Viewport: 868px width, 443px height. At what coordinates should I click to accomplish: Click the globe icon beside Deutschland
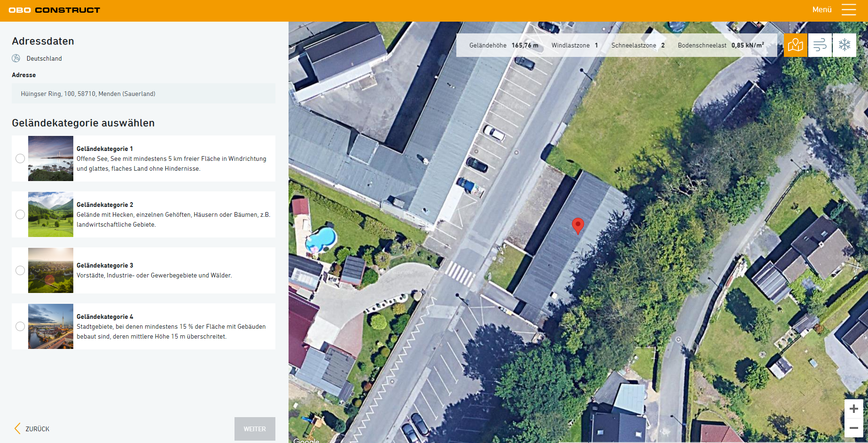coord(16,58)
